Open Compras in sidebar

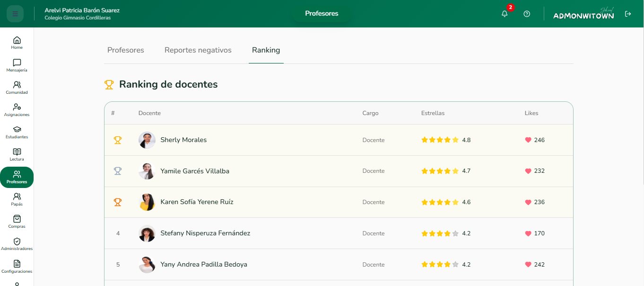tap(17, 222)
